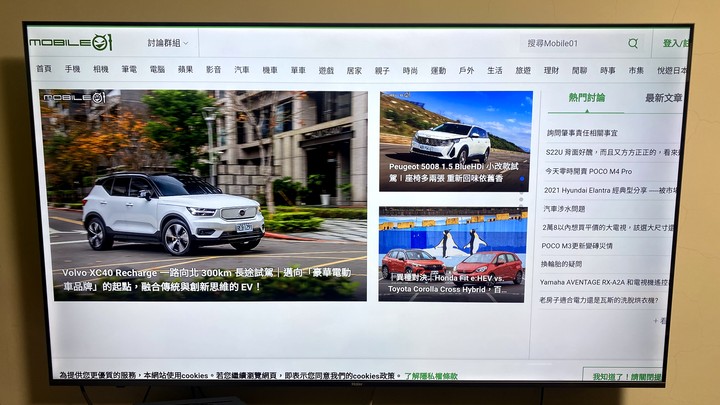
Task: Open the 市集 category
Action: 636,70
